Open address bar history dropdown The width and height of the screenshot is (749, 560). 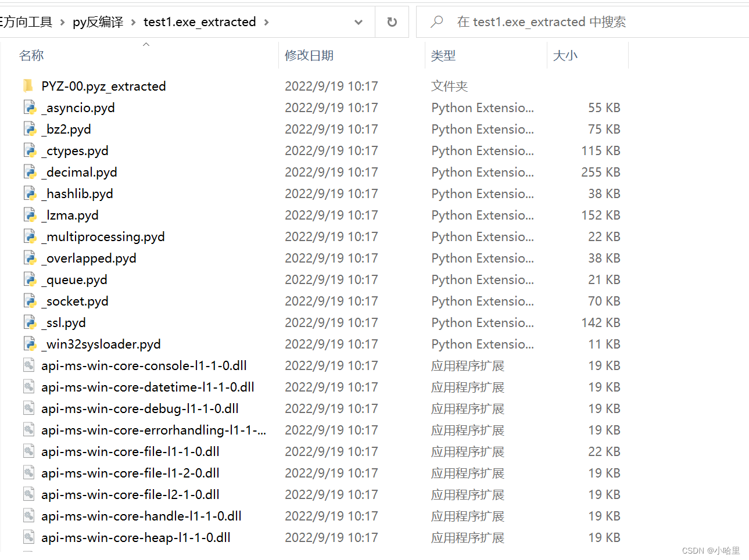(359, 22)
